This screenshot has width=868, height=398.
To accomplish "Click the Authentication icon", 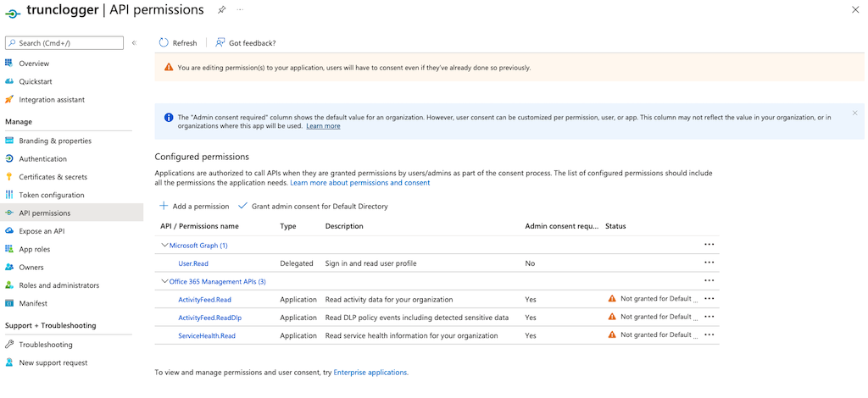I will click(8, 158).
